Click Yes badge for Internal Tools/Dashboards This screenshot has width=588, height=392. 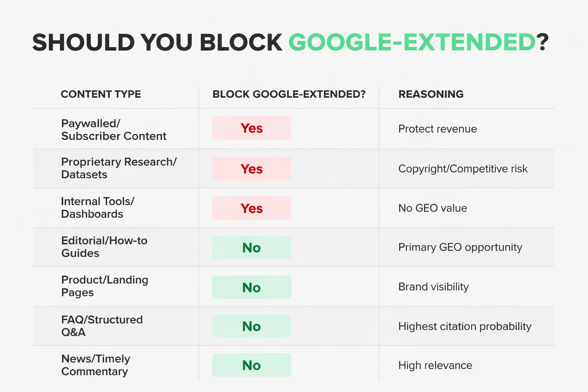[252, 208]
